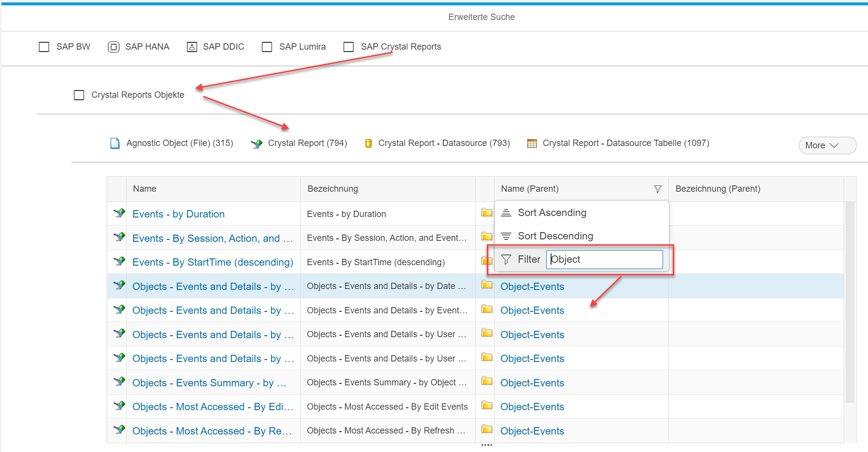Image resolution: width=868 pixels, height=452 pixels.
Task: Click the Crystal Report type icon
Action: (256, 144)
